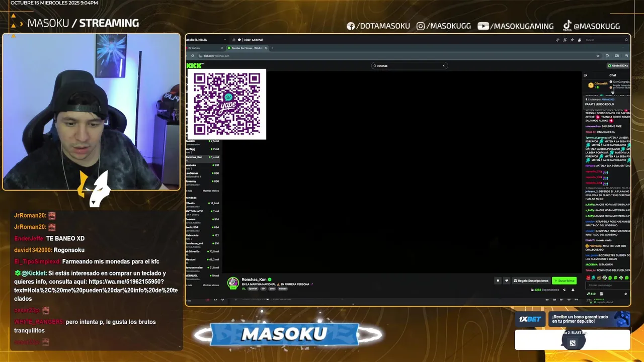Open the chat settings gear icon
Viewport: 644px width, 362px height.
(626, 294)
